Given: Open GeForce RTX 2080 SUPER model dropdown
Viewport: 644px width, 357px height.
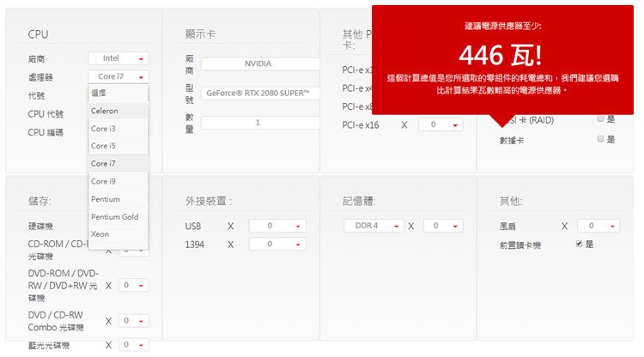Looking at the screenshot, I should click(260, 94).
